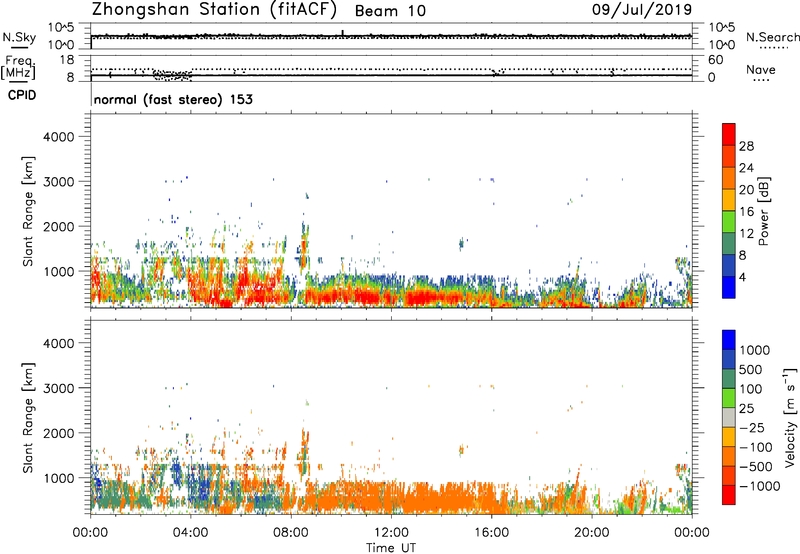Click the '-1000' velocity colorbar label
Image resolution: width=800 pixels, height=554 pixels.
(x=759, y=486)
